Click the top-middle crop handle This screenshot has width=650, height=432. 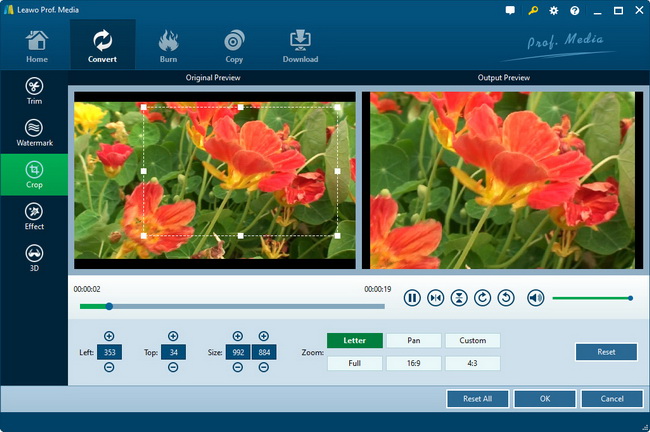[x=240, y=107]
